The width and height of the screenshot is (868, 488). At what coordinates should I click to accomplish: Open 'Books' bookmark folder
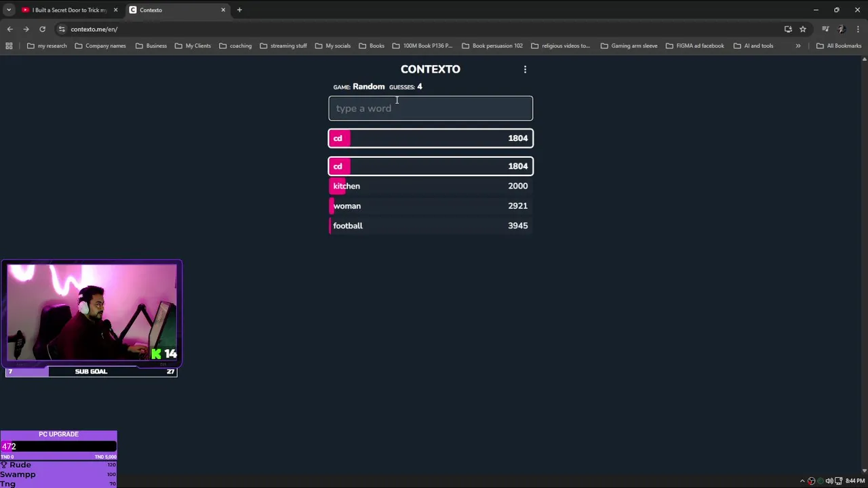tap(372, 46)
